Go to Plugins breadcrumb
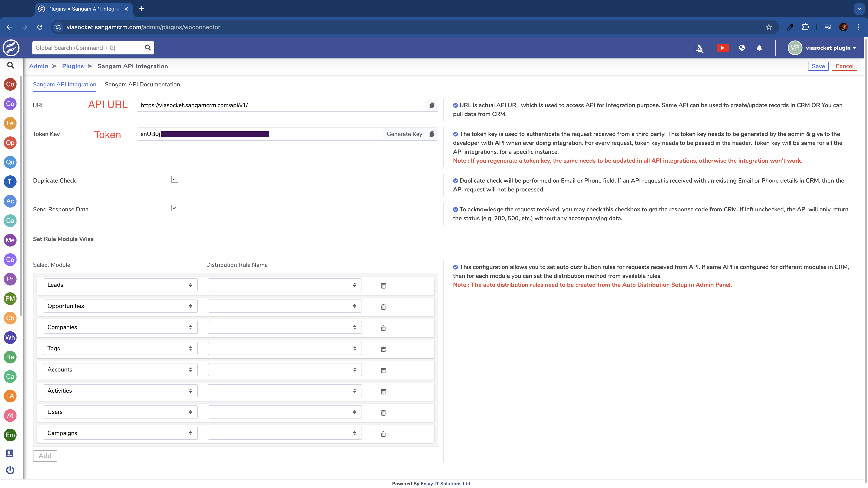 coord(73,66)
